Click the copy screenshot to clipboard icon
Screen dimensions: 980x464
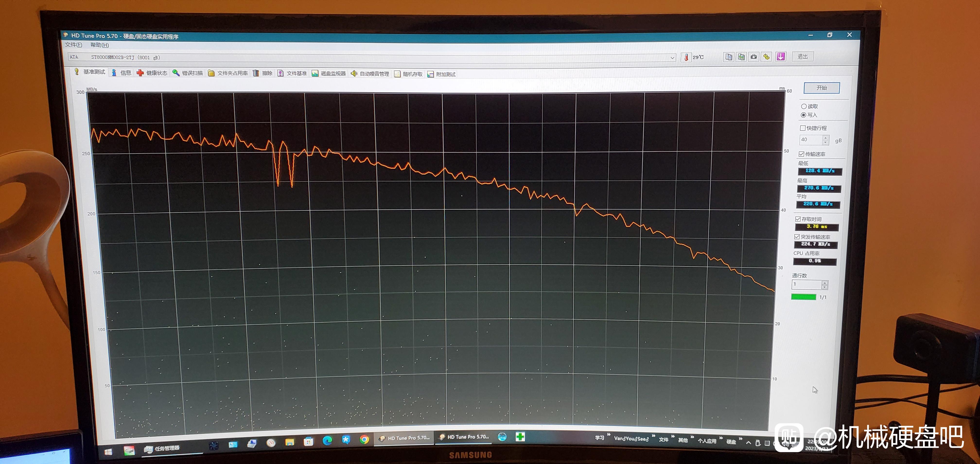(741, 57)
